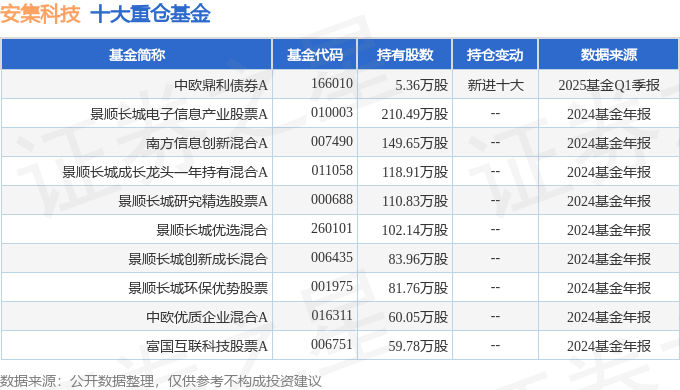Click the 2025基金Q1季报 source cell
Screen dimensions: 680x390
pos(609,85)
